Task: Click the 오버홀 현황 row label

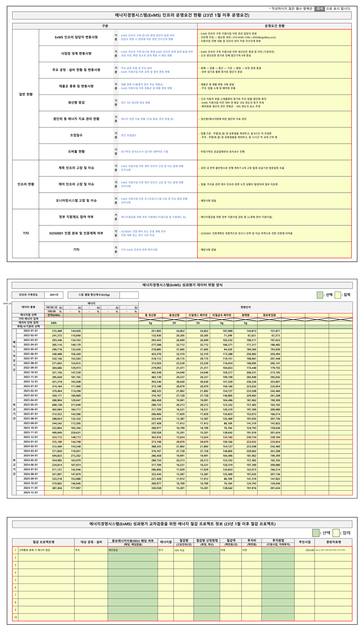Action: [x=76, y=152]
